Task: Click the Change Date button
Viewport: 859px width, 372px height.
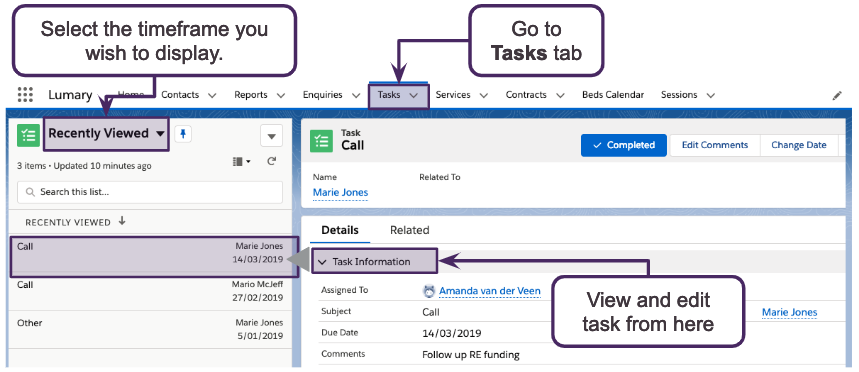Action: [799, 145]
